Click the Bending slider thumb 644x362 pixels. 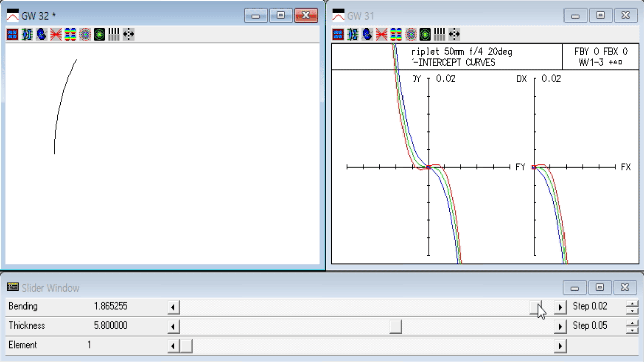tap(536, 307)
